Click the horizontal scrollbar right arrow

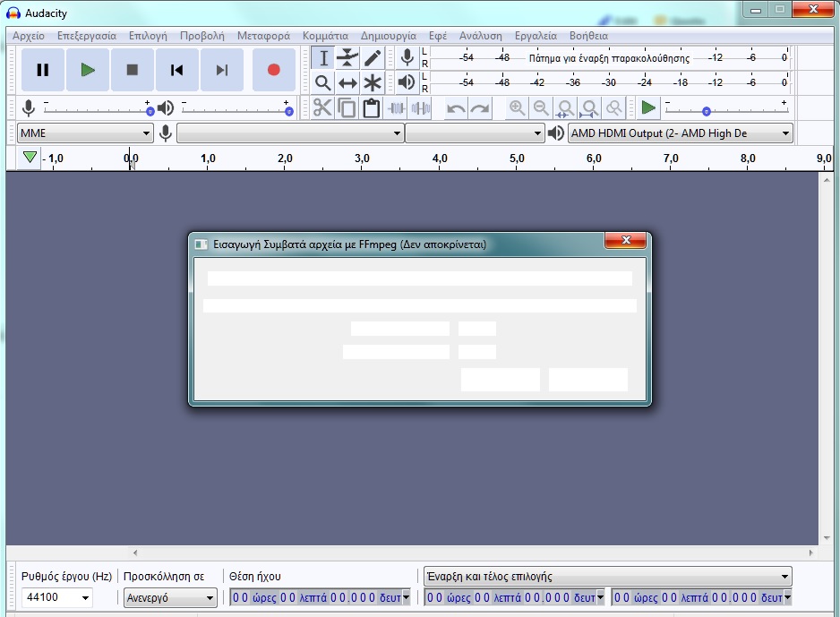tap(810, 553)
